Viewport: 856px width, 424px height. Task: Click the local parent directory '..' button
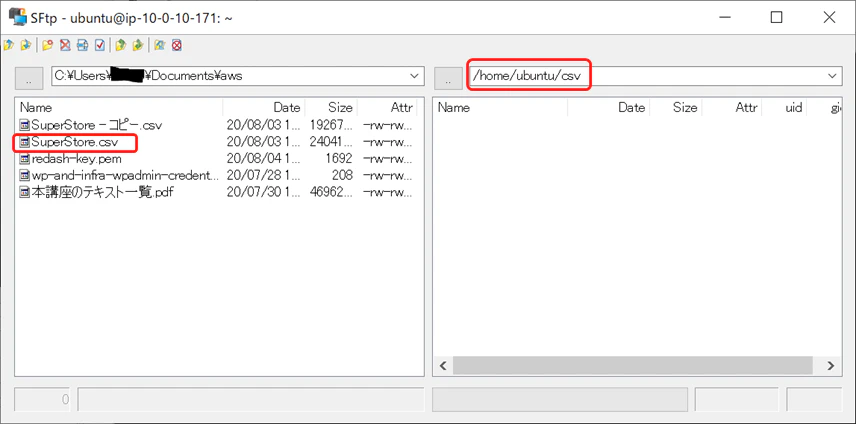coord(29,78)
